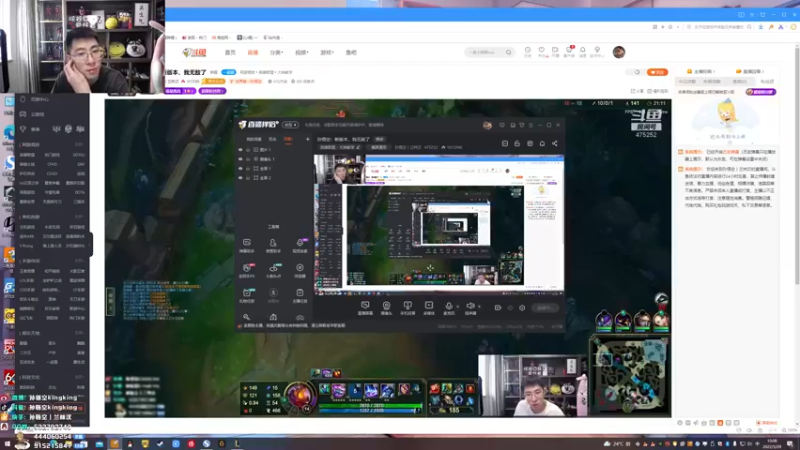Add a new scene with the plus icon
This screenshot has width=800, height=450.
[307, 139]
